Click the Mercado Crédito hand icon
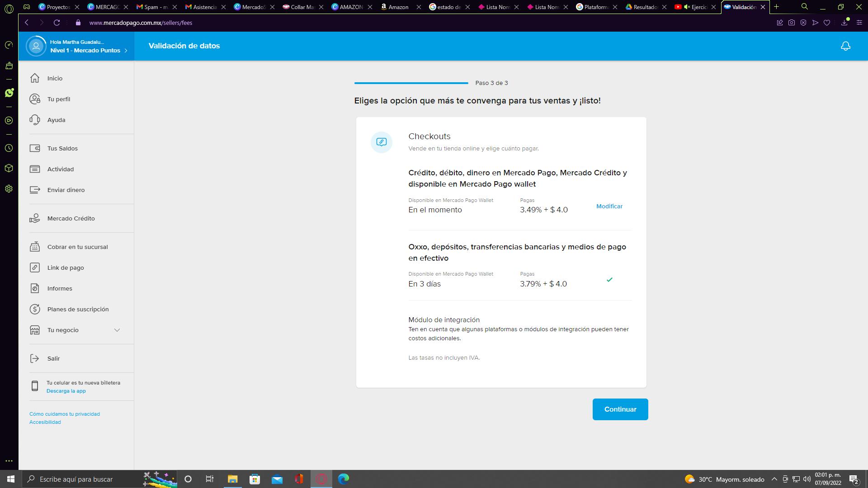 [x=35, y=218]
